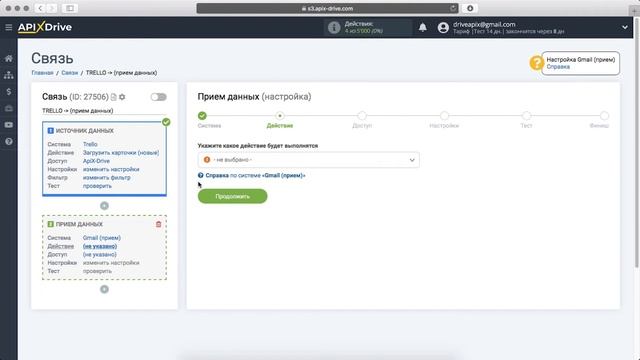Click (не указано) next to Доступ

tap(100, 255)
